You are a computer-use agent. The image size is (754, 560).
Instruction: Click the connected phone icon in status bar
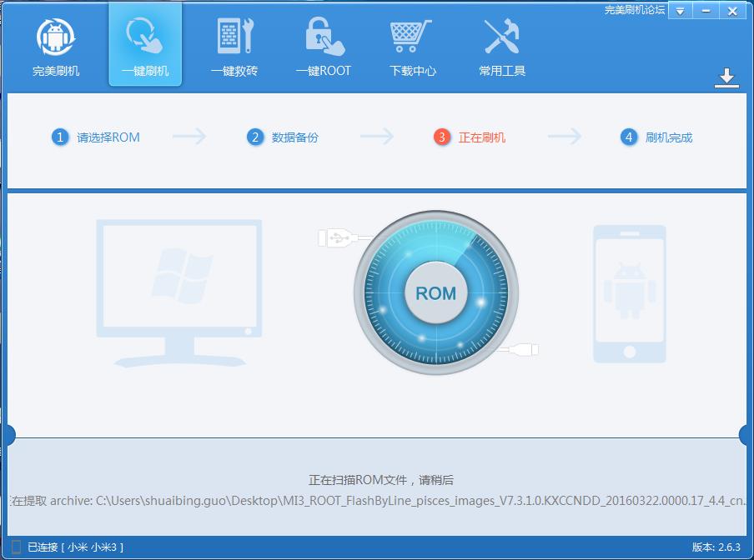tap(16, 547)
